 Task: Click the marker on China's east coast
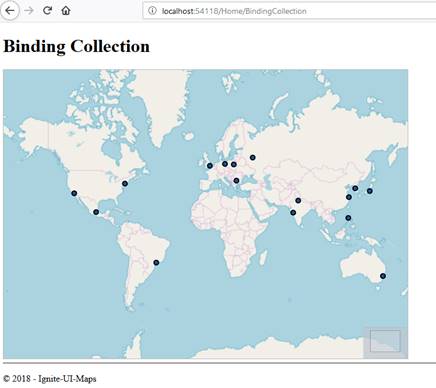(349, 197)
